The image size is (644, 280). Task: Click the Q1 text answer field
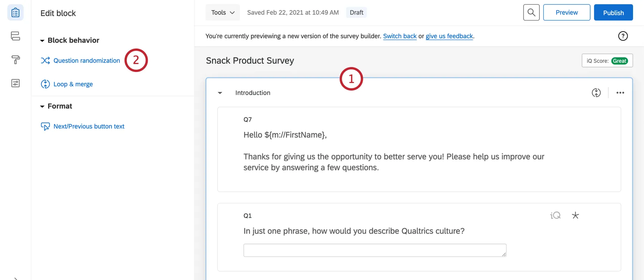pyautogui.click(x=375, y=250)
